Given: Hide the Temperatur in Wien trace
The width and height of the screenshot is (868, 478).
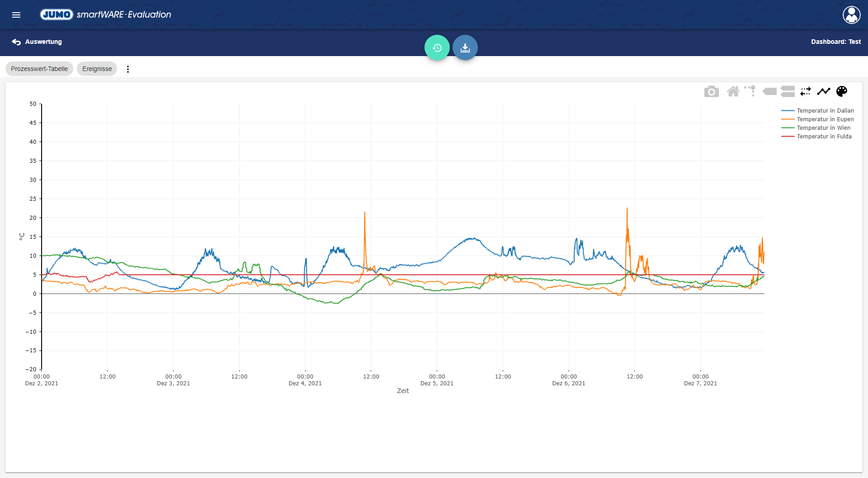Looking at the screenshot, I should pyautogui.click(x=823, y=128).
